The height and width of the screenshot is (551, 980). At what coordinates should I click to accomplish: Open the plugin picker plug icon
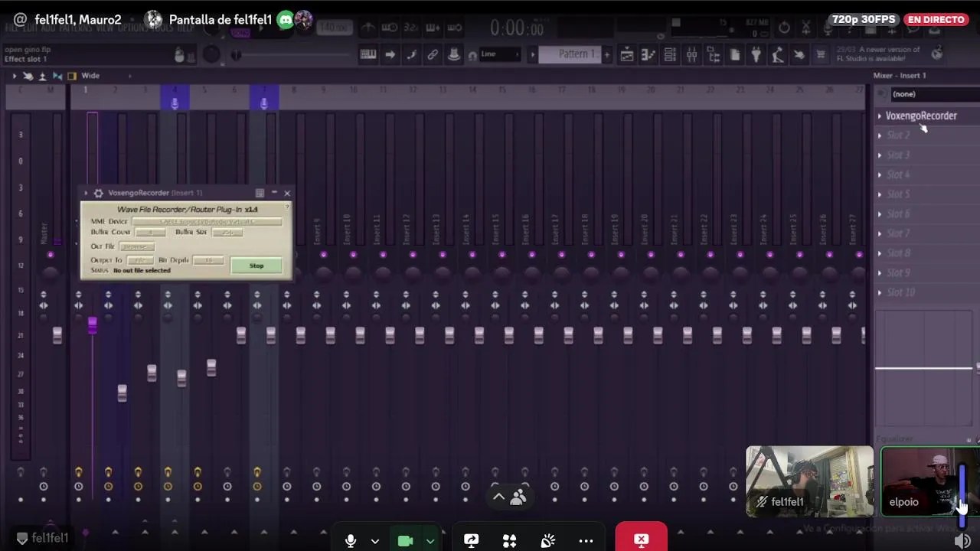756,54
